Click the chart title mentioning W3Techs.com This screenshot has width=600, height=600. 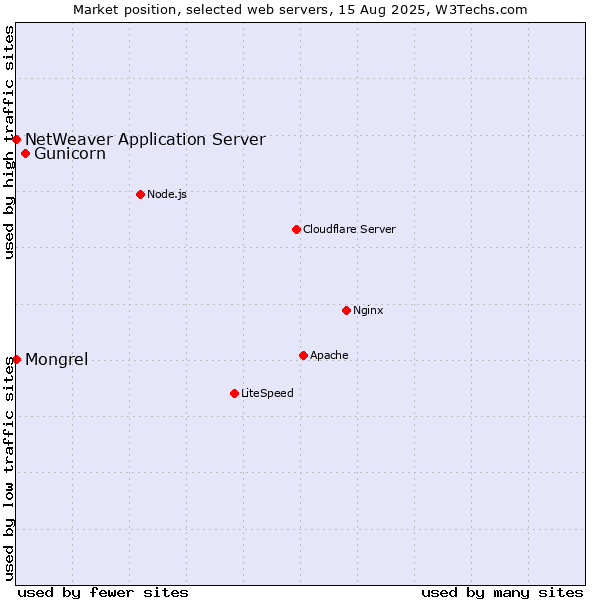pyautogui.click(x=300, y=10)
